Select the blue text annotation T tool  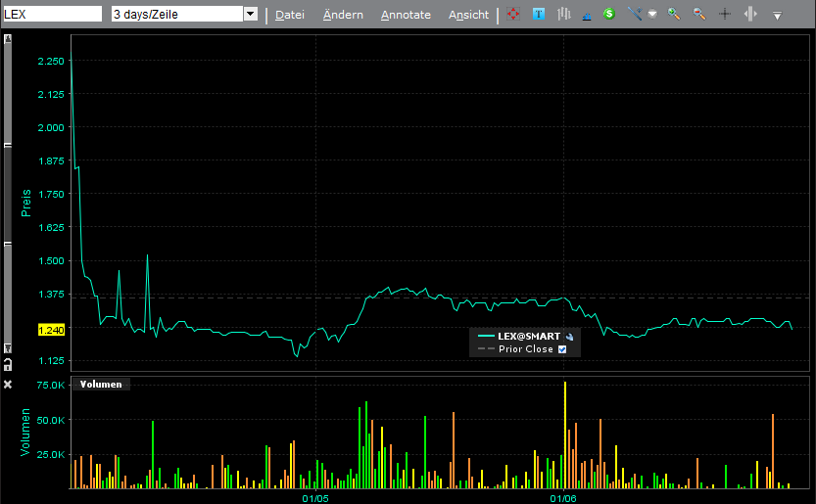pyautogui.click(x=539, y=14)
